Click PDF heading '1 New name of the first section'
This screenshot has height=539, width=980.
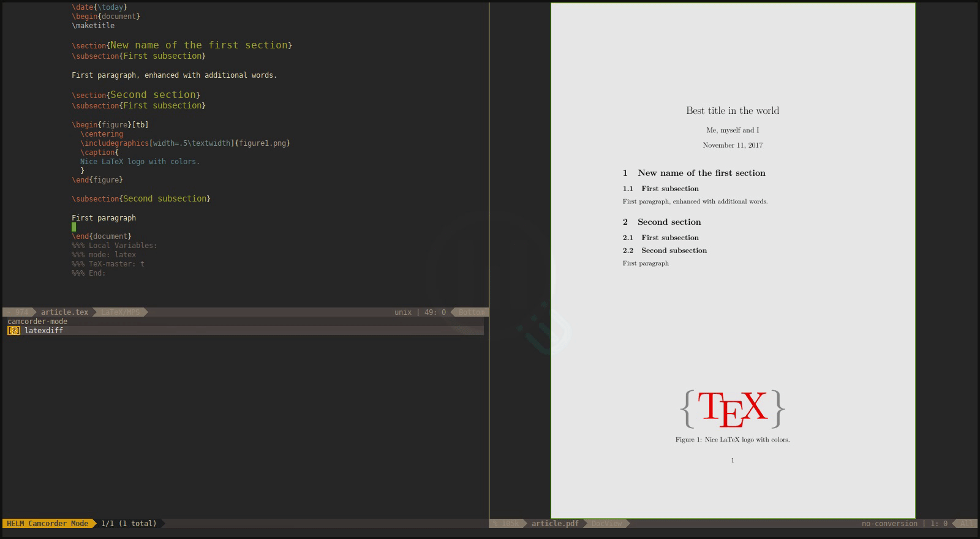(x=694, y=173)
